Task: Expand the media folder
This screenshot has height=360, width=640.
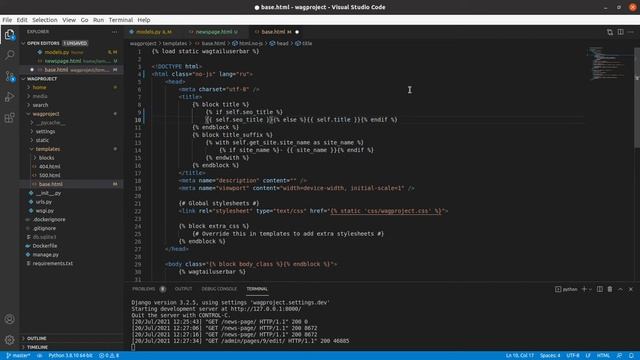Action: pyautogui.click(x=72, y=96)
